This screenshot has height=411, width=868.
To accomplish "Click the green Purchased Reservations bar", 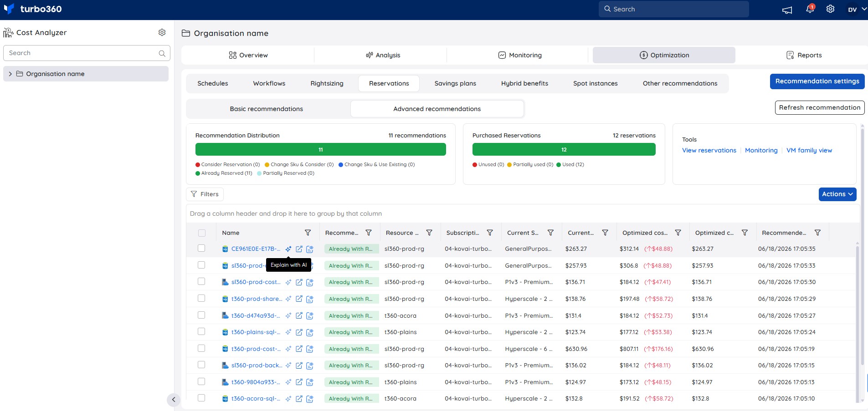I will tap(564, 149).
